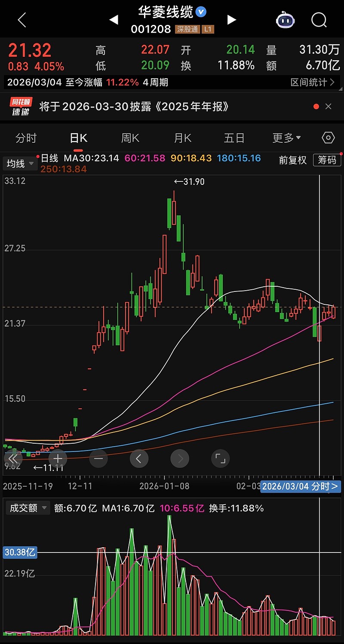Tap the stock code 001208

(x=151, y=29)
